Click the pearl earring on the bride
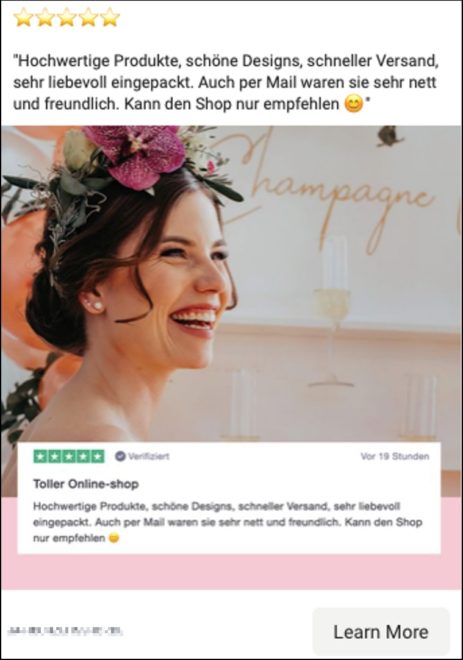 pyautogui.click(x=97, y=306)
